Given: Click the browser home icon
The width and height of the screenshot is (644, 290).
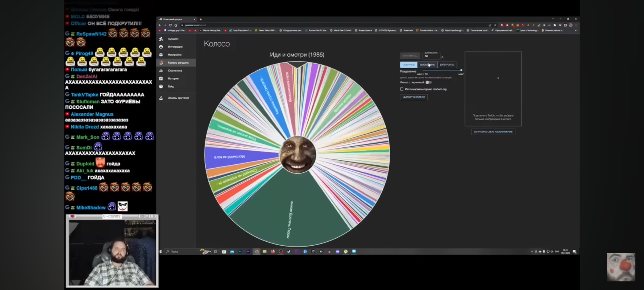Looking at the screenshot, I should (176, 25).
